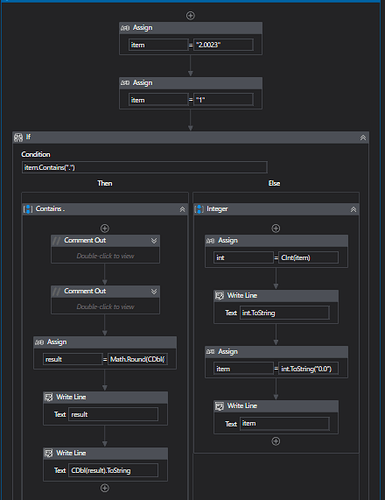Click the int.ToString("0.0") value field
This screenshot has height=500, width=385.
308,369
